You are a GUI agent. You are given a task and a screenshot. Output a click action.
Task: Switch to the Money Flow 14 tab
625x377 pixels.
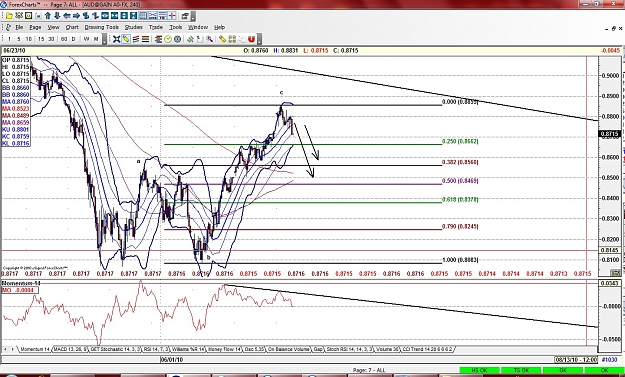224,349
